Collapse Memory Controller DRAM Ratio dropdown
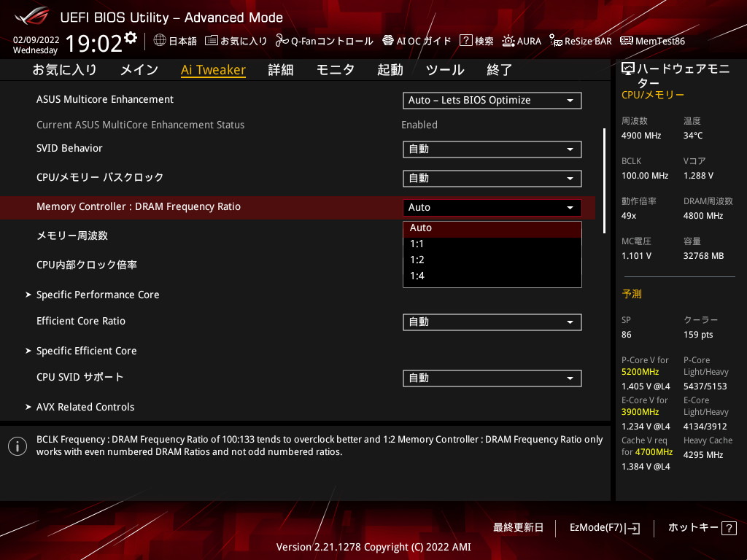 [x=492, y=208]
